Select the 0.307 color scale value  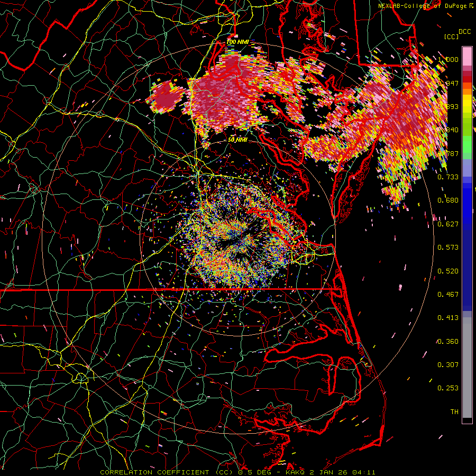click(448, 365)
